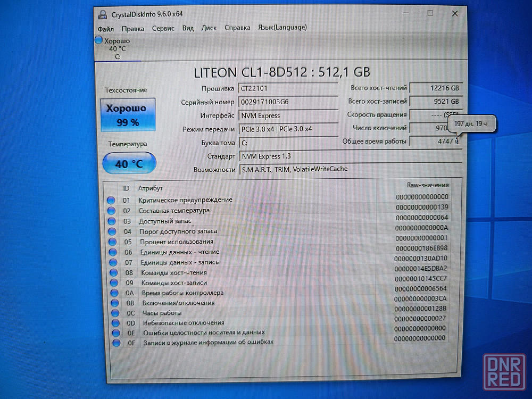Click the drive letter field C:

(x=288, y=143)
